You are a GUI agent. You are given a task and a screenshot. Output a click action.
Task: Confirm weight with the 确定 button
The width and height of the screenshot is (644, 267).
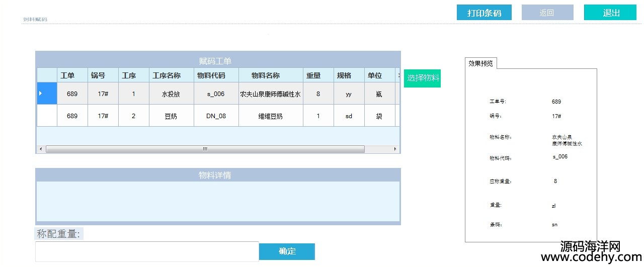tap(287, 251)
